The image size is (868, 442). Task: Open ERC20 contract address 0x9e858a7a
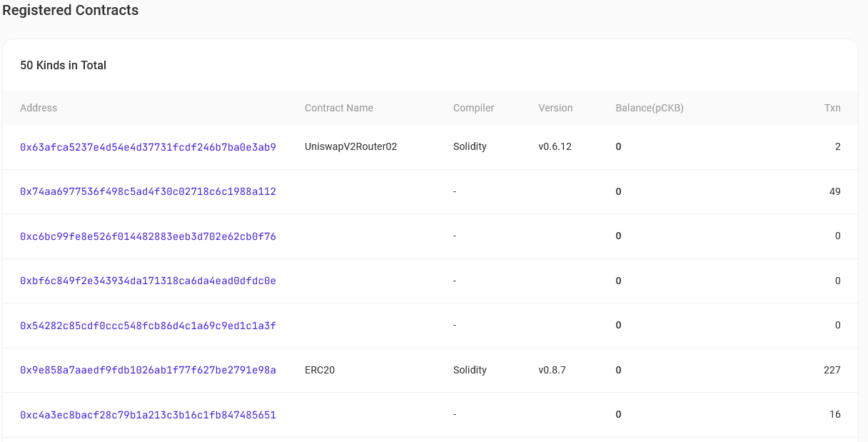[148, 370]
